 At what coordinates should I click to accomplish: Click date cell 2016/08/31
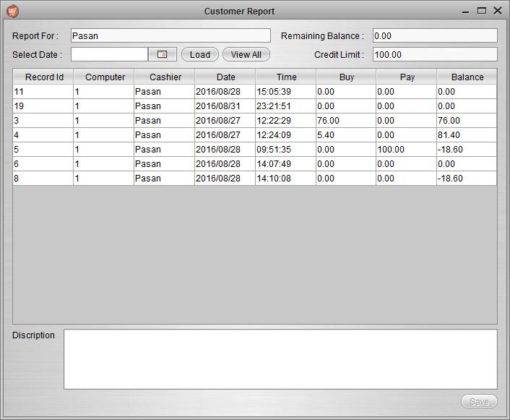[225, 106]
